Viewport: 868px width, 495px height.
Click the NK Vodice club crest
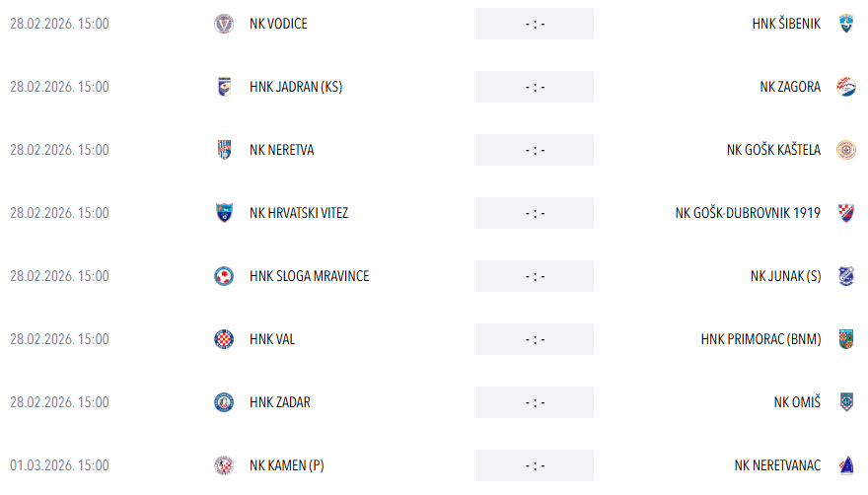(x=224, y=24)
